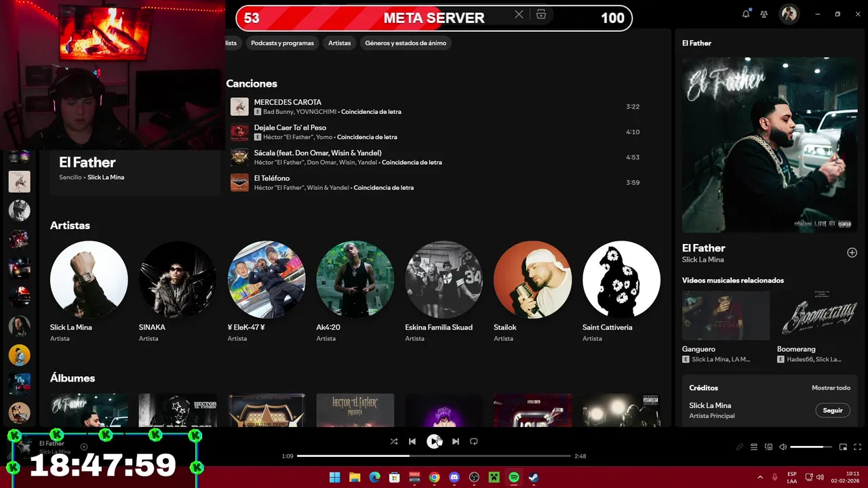This screenshot has width=868, height=488.
Task: Open artist SINAKA profile picture
Action: tap(178, 279)
